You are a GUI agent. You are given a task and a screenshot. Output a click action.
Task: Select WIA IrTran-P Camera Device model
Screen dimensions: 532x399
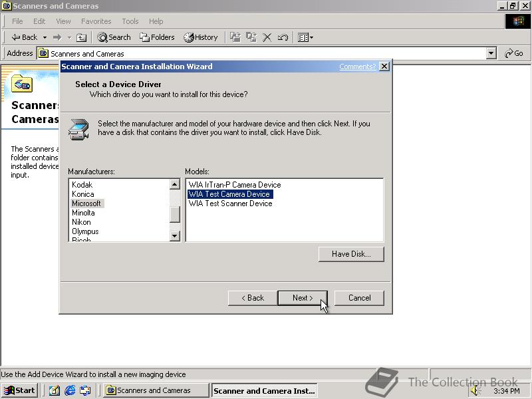(x=235, y=185)
